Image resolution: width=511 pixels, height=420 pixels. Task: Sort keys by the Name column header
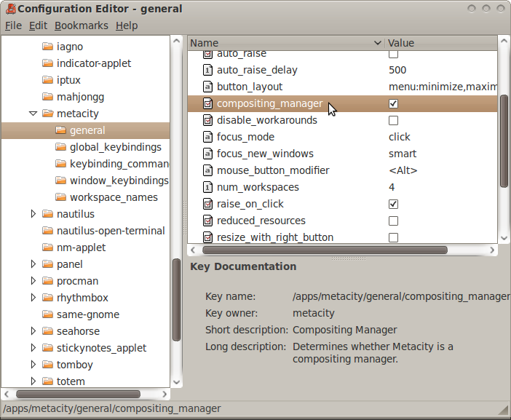click(286, 43)
